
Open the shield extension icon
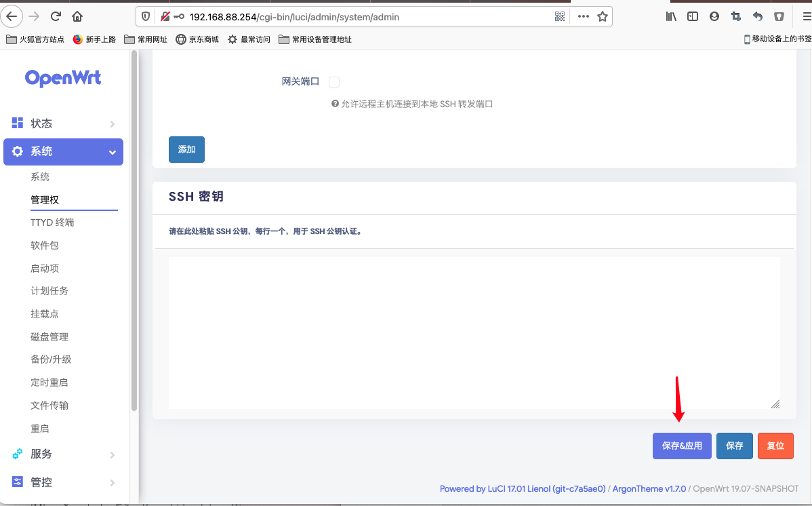[x=779, y=16]
